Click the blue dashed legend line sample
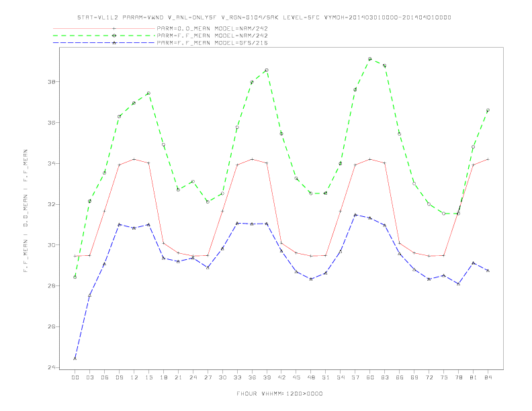Viewport: 532px width, 411px height. coord(104,43)
